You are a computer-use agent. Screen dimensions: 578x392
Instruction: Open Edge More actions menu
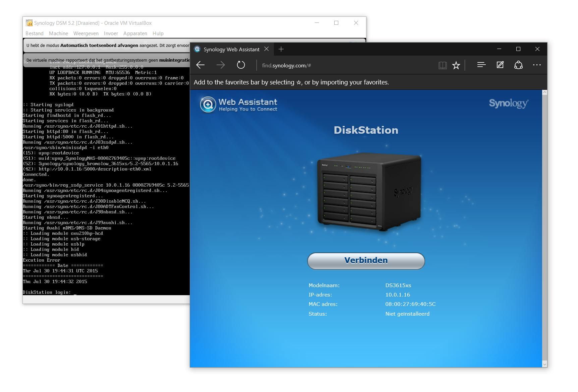pos(537,65)
